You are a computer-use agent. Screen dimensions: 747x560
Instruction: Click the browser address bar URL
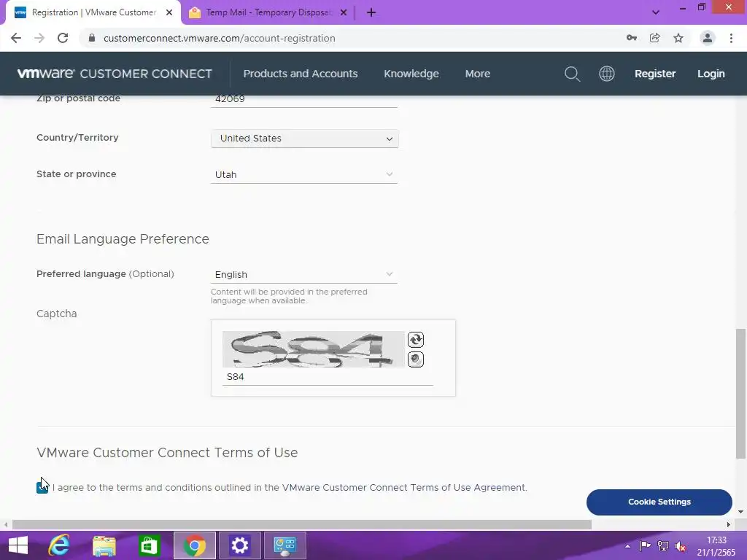[219, 38]
